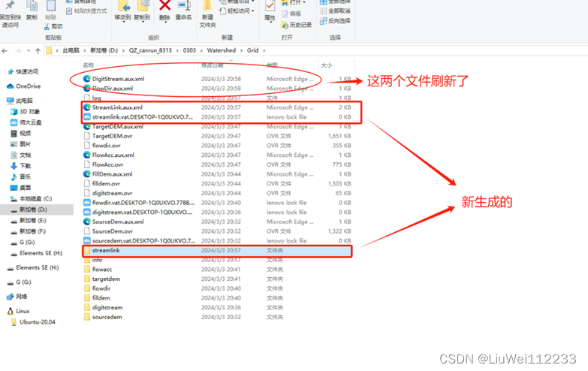Navigate up one folder level
The height and width of the screenshot is (371, 588).
tap(38, 50)
